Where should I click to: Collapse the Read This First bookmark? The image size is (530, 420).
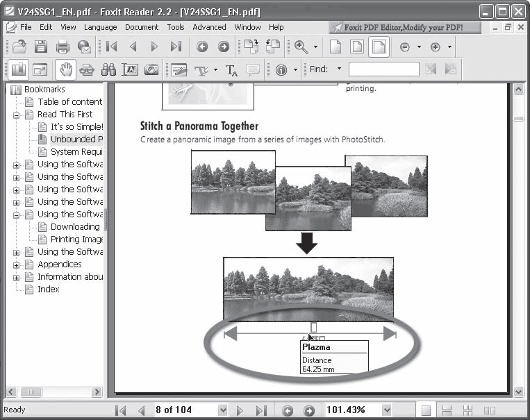(x=16, y=115)
